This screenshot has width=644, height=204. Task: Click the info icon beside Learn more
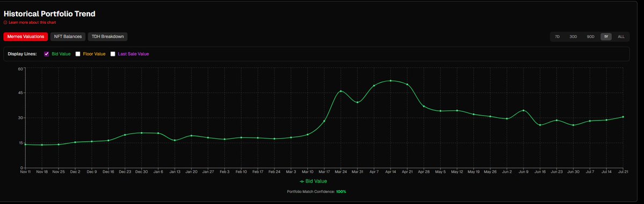coord(5,23)
